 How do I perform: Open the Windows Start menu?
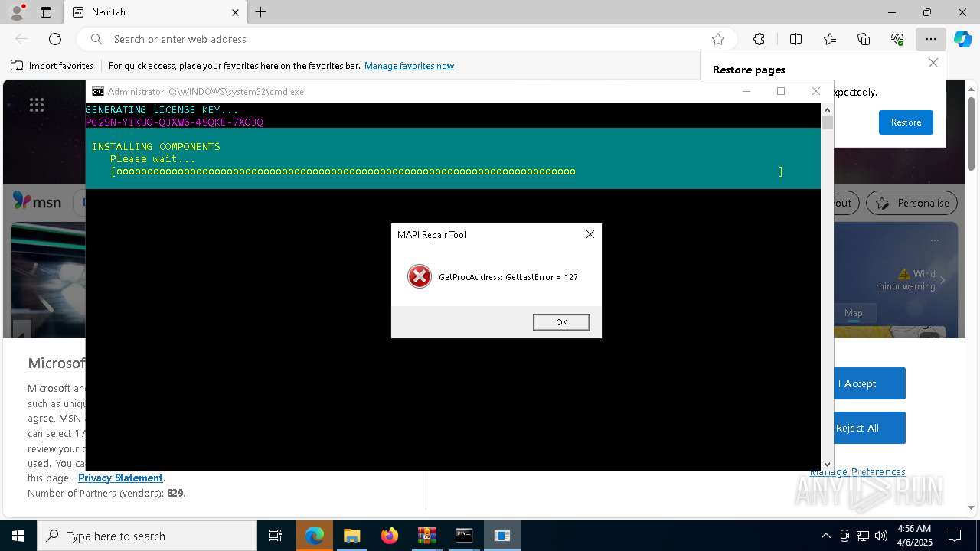coord(18,536)
